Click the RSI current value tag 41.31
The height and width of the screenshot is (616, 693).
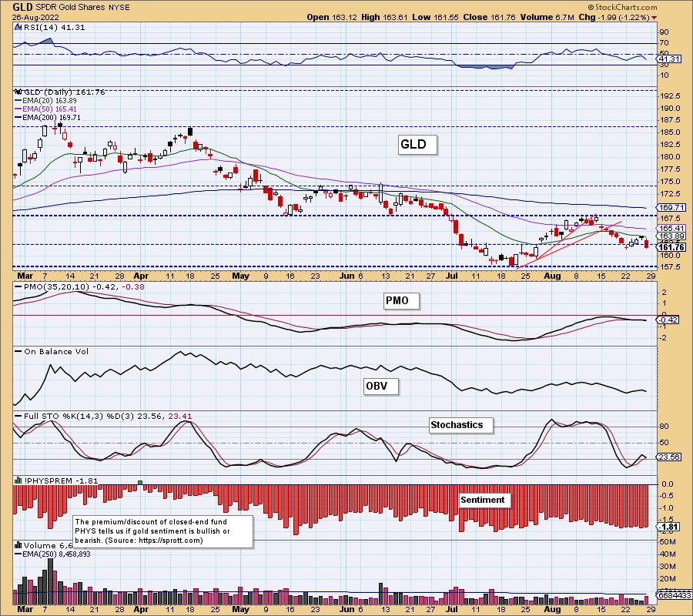pos(668,59)
